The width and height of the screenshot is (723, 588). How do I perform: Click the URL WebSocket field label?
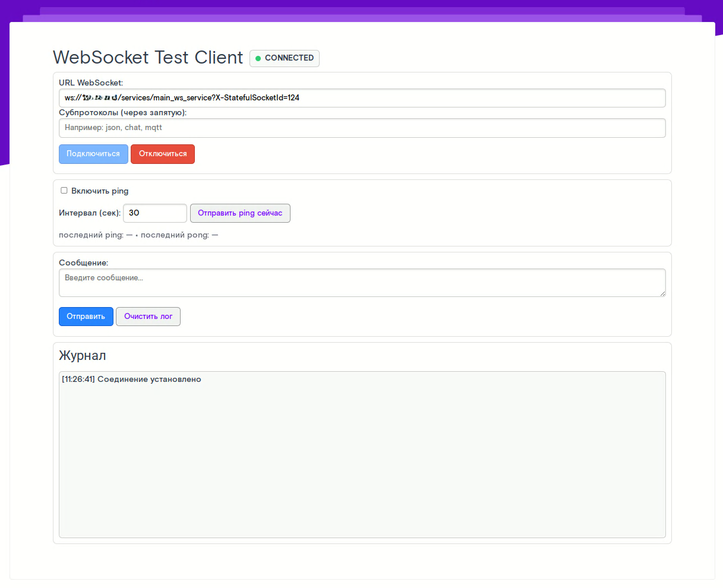click(91, 83)
